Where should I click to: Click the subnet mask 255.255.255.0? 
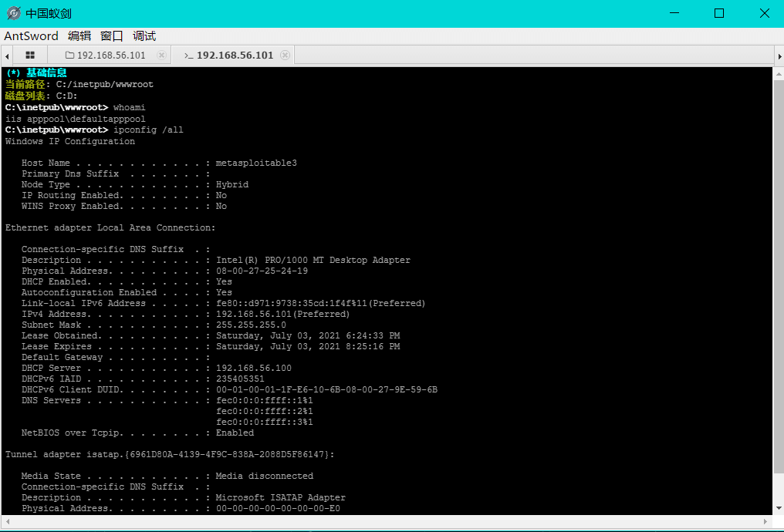click(251, 325)
